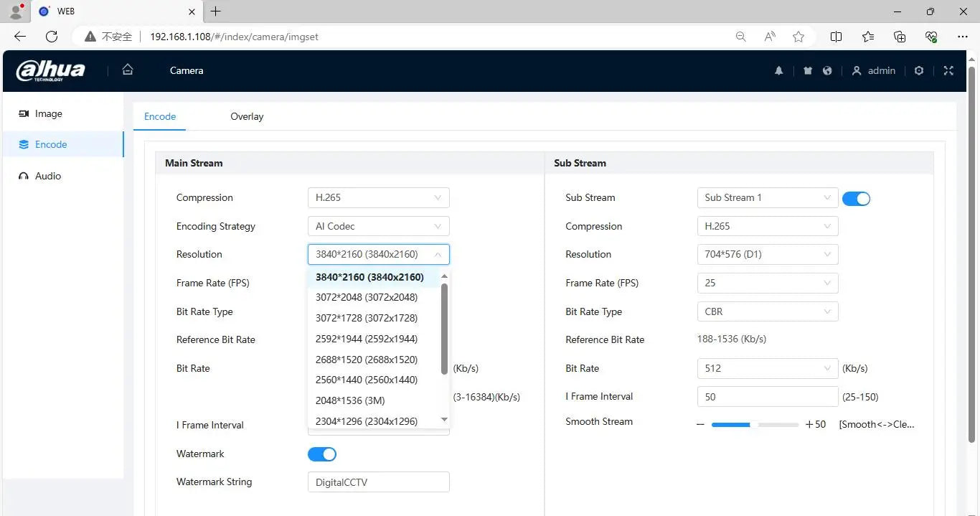Go to Image settings in sidebar

(x=48, y=113)
